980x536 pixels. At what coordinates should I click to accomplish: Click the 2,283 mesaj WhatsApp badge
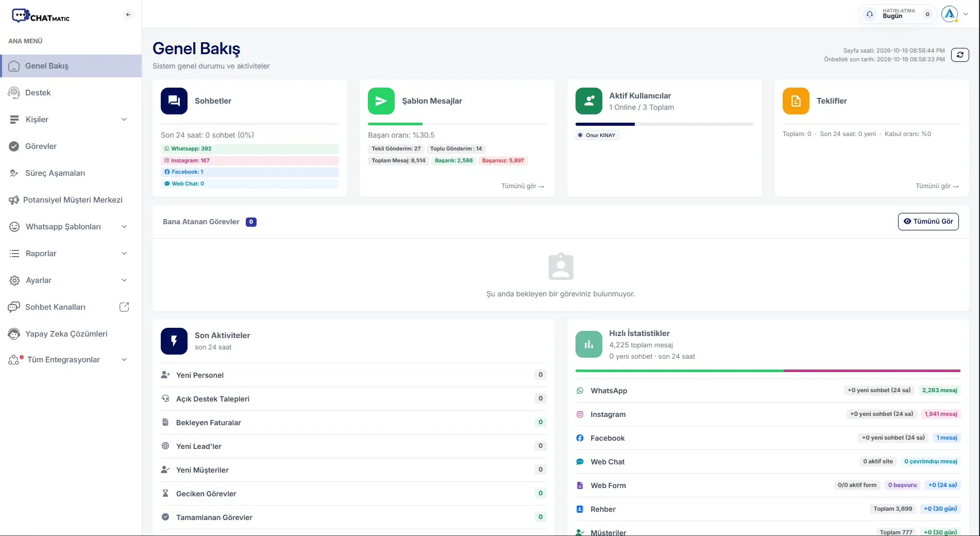coord(939,390)
